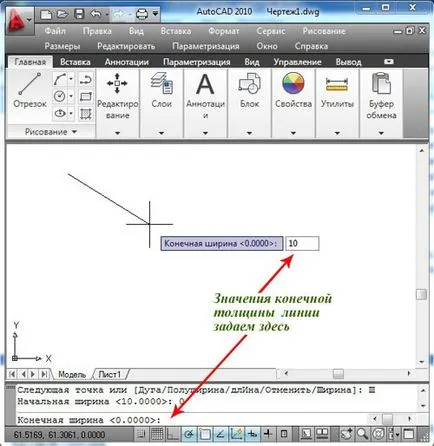The width and height of the screenshot is (434, 446).
Task: Open the Circle tool dropdown arrow
Action: click(x=71, y=96)
